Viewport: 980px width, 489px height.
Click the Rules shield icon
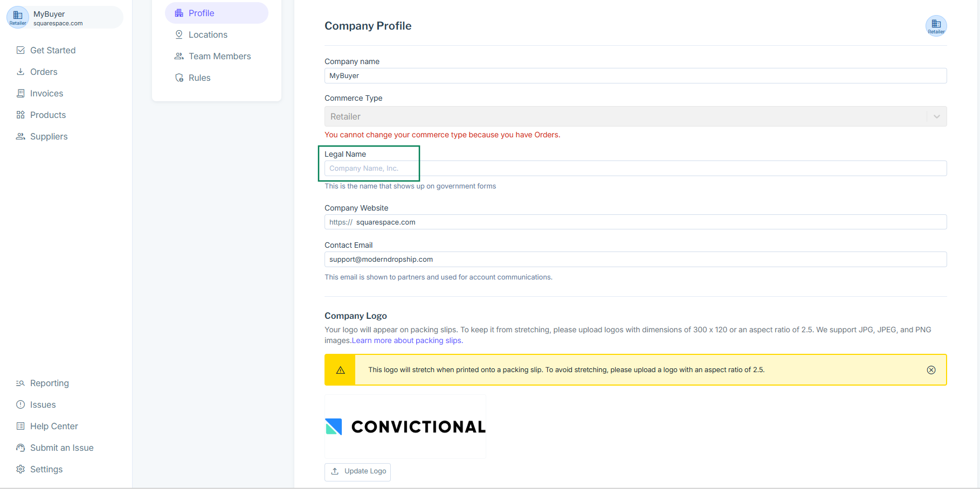click(179, 78)
